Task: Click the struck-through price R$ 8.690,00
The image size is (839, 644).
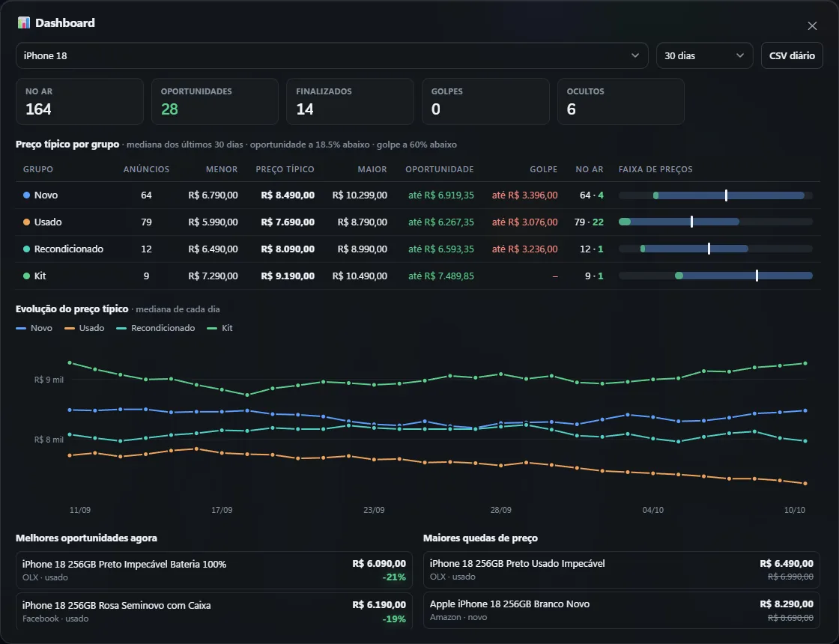Action: pyautogui.click(x=790, y=618)
